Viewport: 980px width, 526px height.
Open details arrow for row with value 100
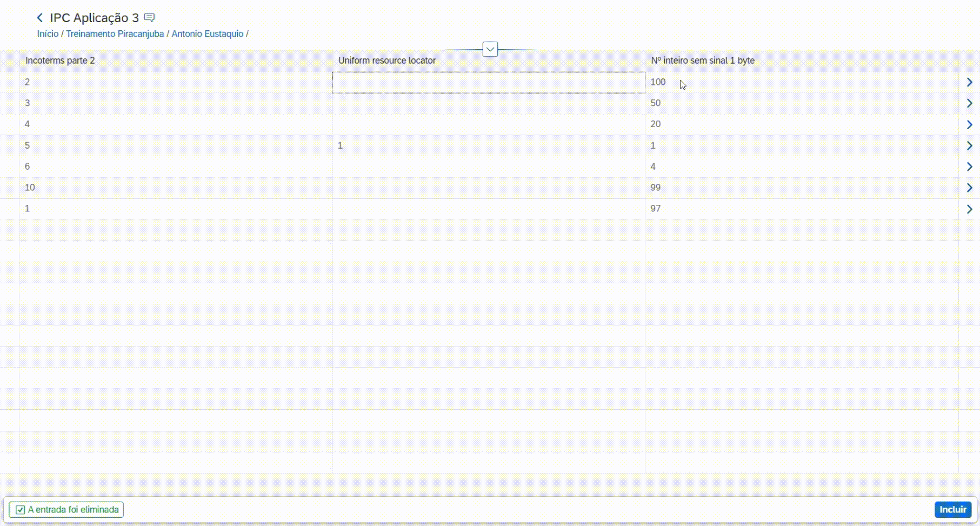[969, 82]
